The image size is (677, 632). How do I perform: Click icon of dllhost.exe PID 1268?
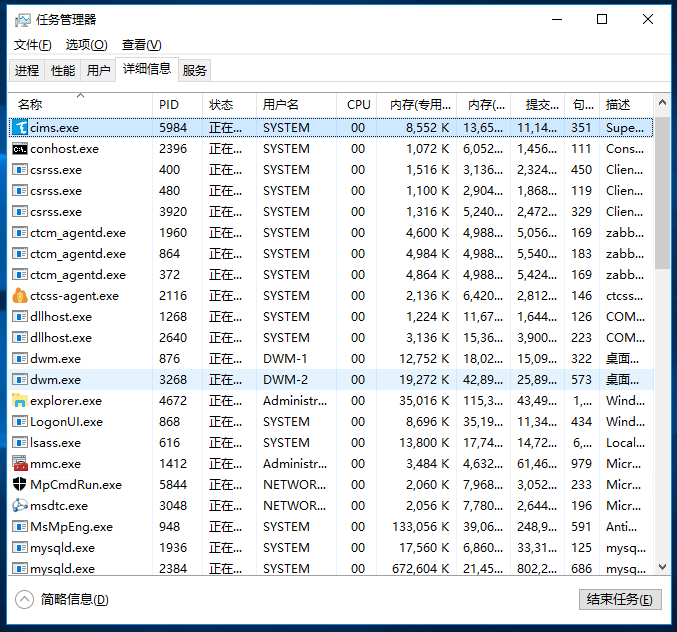20,316
